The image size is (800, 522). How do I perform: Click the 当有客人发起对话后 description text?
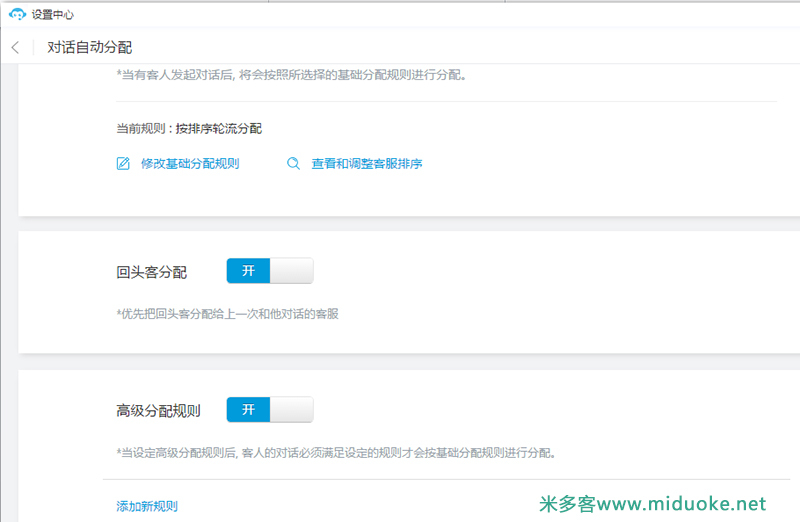[x=291, y=75]
